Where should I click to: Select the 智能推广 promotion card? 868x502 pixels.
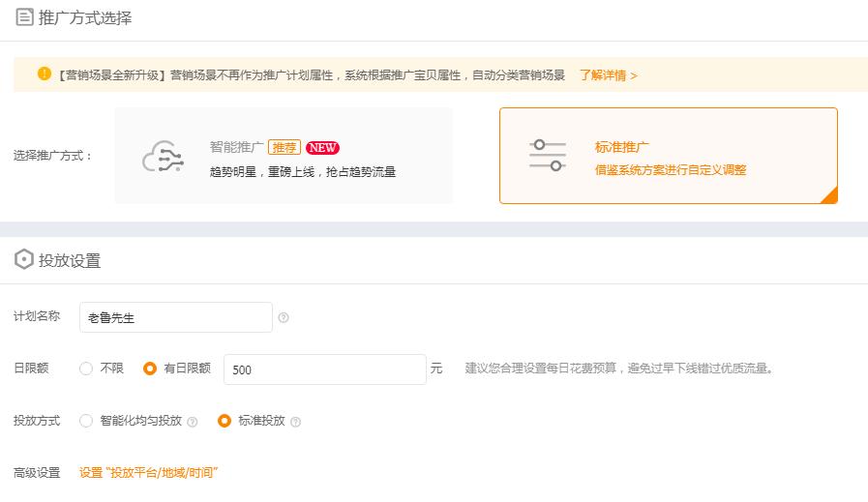[x=284, y=156]
